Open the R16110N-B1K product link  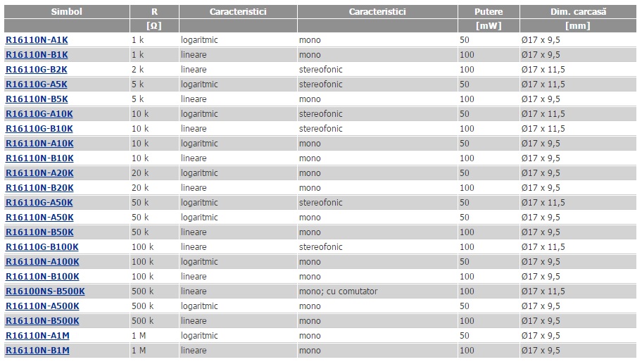click(37, 55)
